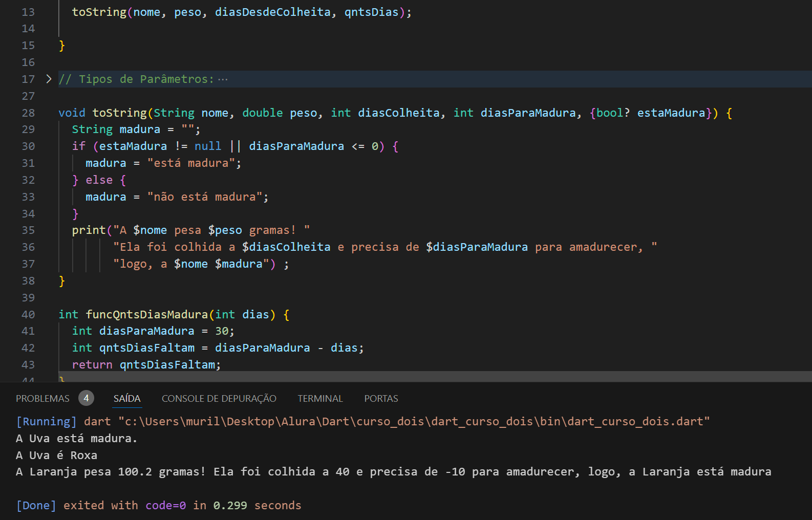Screen dimensions: 812x520
Task: Click the value '30' on line 41
Action: [x=222, y=331]
